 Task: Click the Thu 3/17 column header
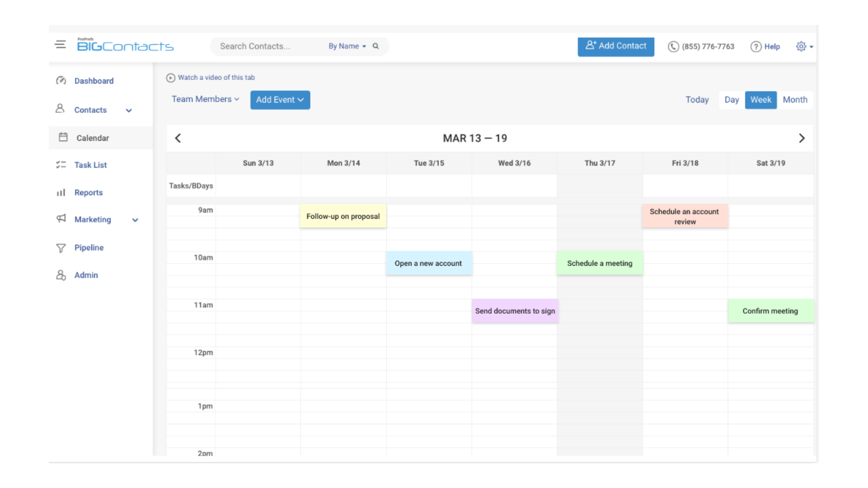(x=600, y=163)
